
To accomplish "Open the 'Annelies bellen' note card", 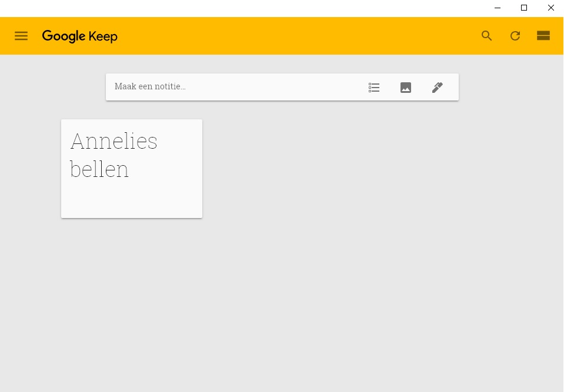I will [x=132, y=169].
